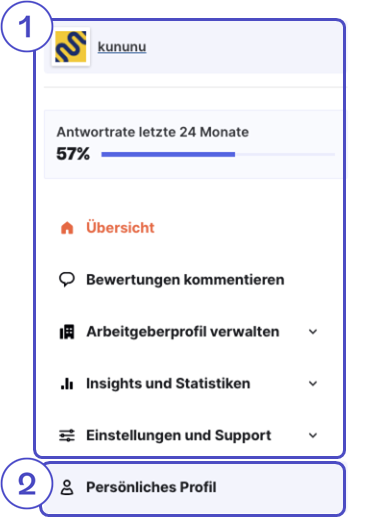Click the orange home icon

click(67, 228)
